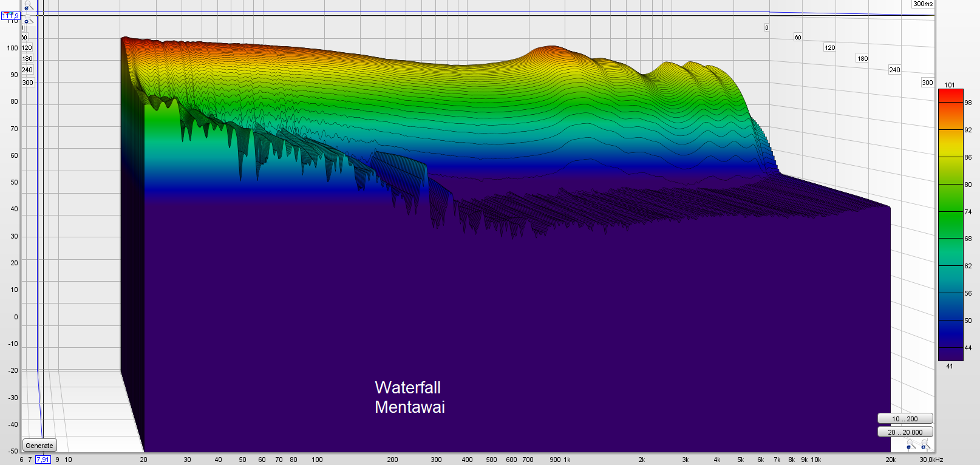Click the '700' frequency axis label
The width and height of the screenshot is (980, 465).
point(528,460)
